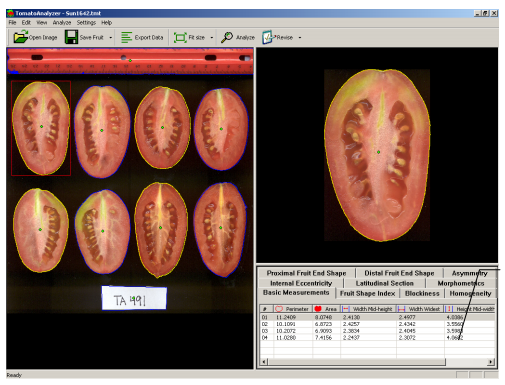Click the Export Data button label

149,37
